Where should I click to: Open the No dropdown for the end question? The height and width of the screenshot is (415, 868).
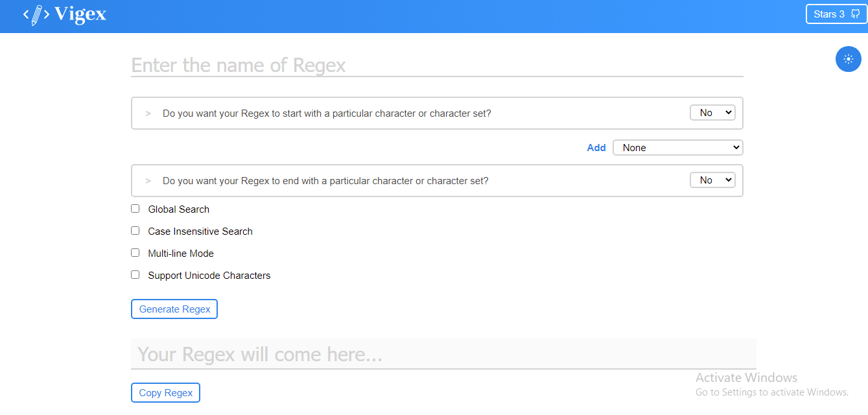[712, 180]
